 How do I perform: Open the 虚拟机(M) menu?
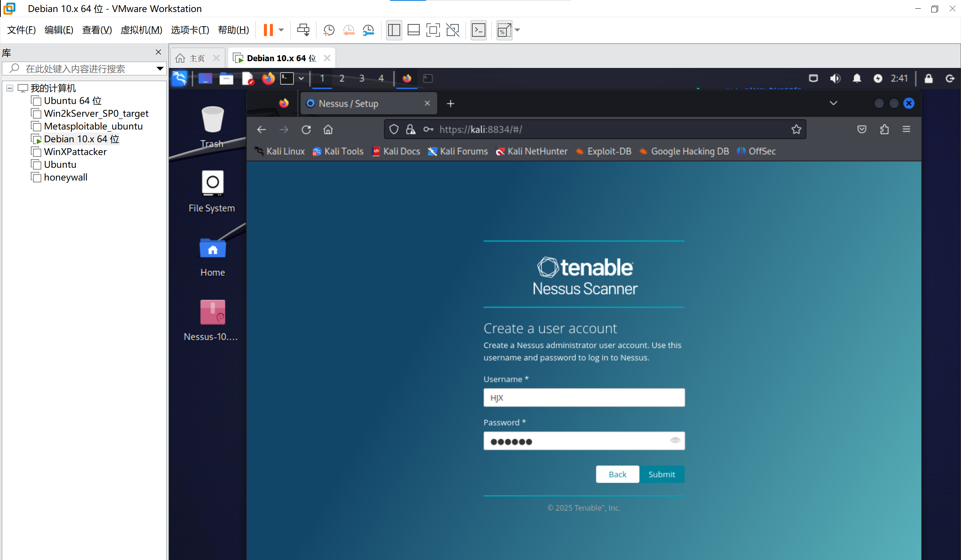pyautogui.click(x=141, y=30)
